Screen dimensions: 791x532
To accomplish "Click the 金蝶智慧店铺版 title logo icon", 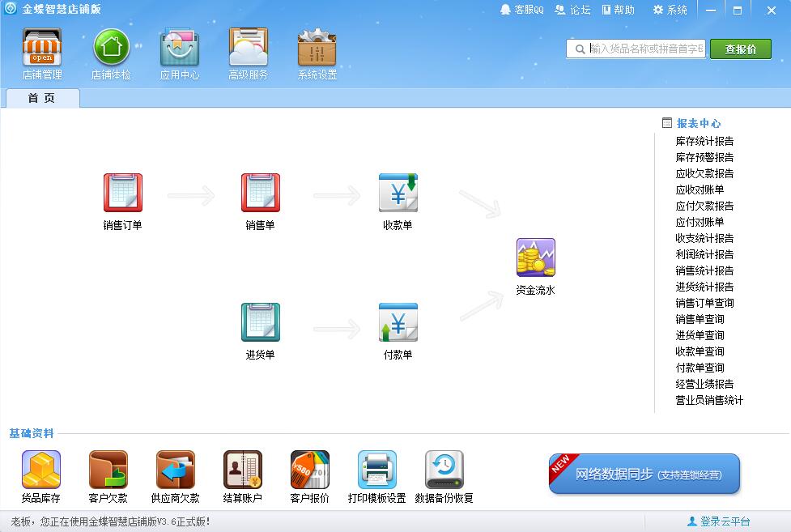I will pos(10,9).
